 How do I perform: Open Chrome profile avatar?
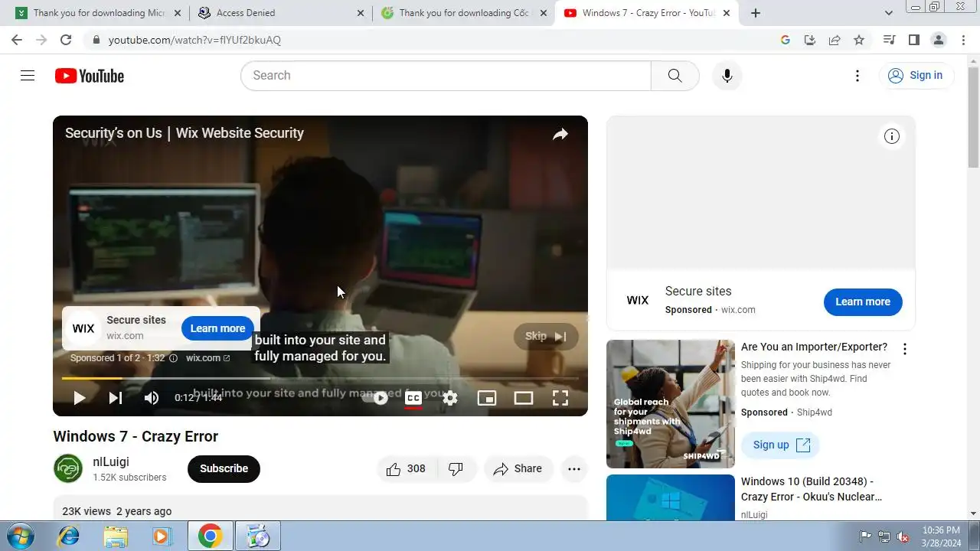938,40
